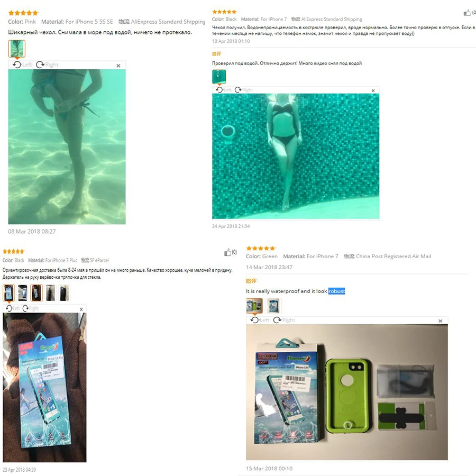Close the green case photo viewer
Image resolution: width=476 pixels, height=476 pixels.
pyautogui.click(x=440, y=321)
